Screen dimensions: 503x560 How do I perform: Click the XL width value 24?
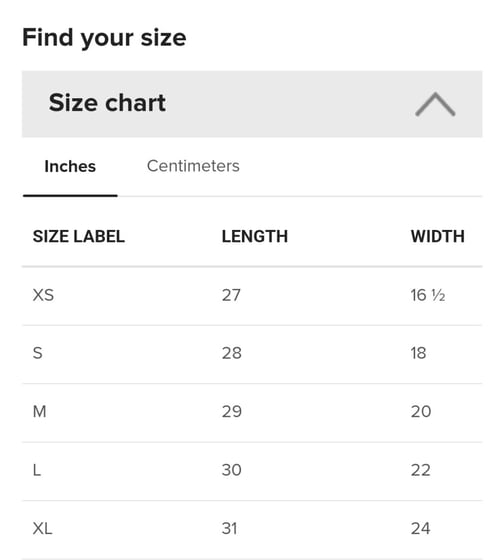coord(420,529)
